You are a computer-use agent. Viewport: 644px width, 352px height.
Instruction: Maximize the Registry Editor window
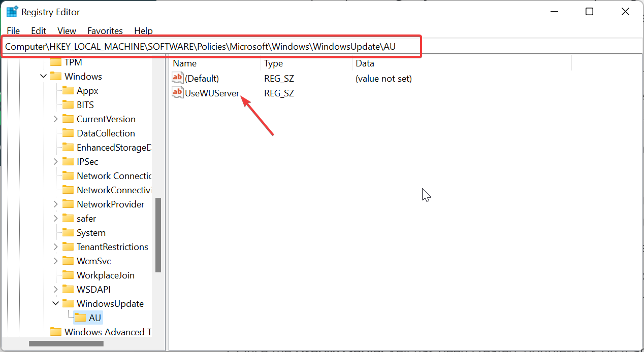tap(589, 12)
